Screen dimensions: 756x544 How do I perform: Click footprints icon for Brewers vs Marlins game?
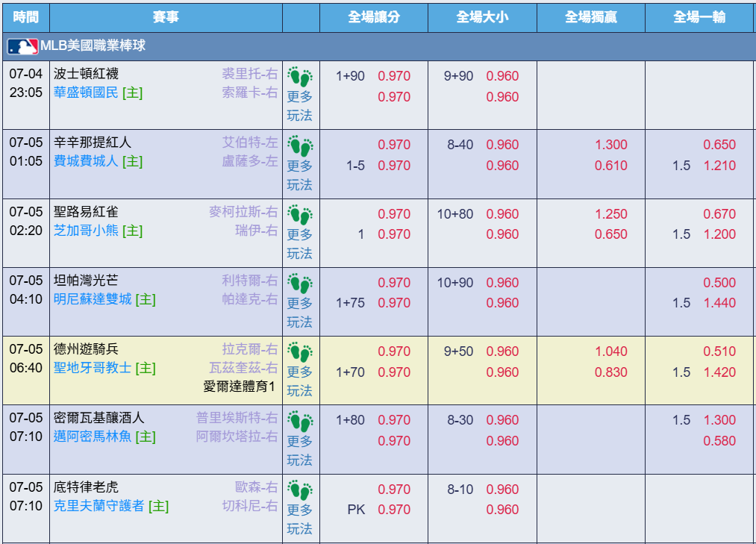[x=300, y=421]
